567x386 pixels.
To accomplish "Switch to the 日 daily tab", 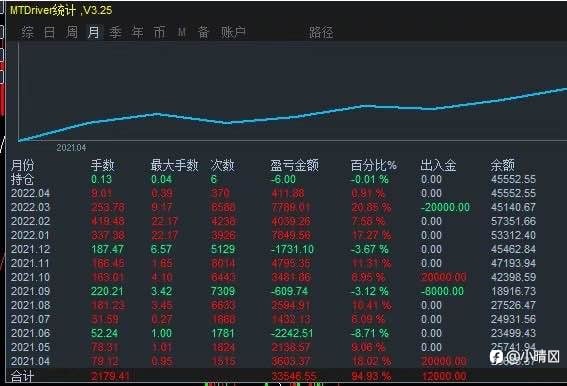I will tap(50, 33).
